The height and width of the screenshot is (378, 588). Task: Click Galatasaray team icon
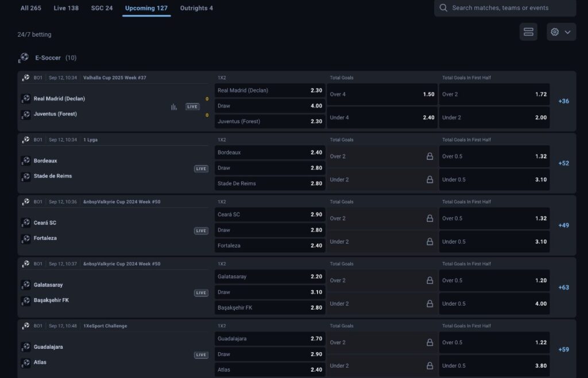tap(26, 285)
